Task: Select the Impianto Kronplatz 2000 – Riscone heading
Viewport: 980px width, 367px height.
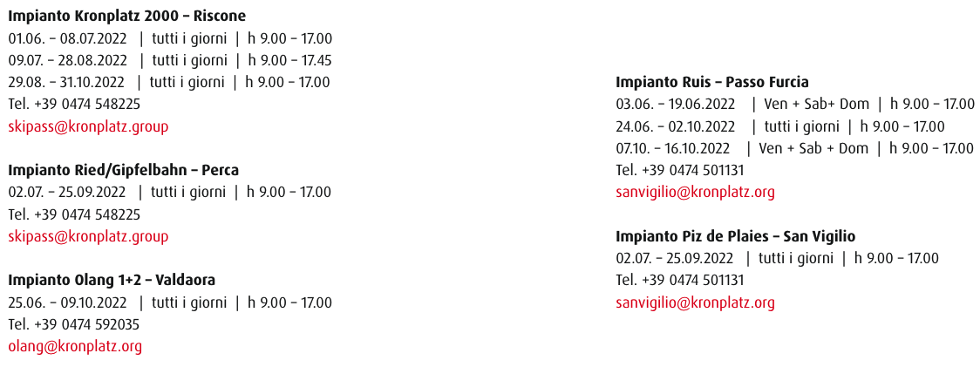Action: tap(127, 16)
